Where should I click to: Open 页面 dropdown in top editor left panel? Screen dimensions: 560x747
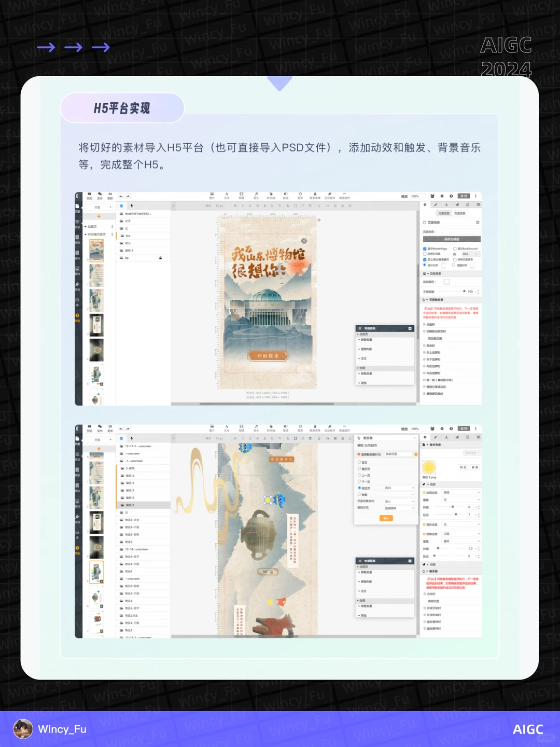coord(98,208)
